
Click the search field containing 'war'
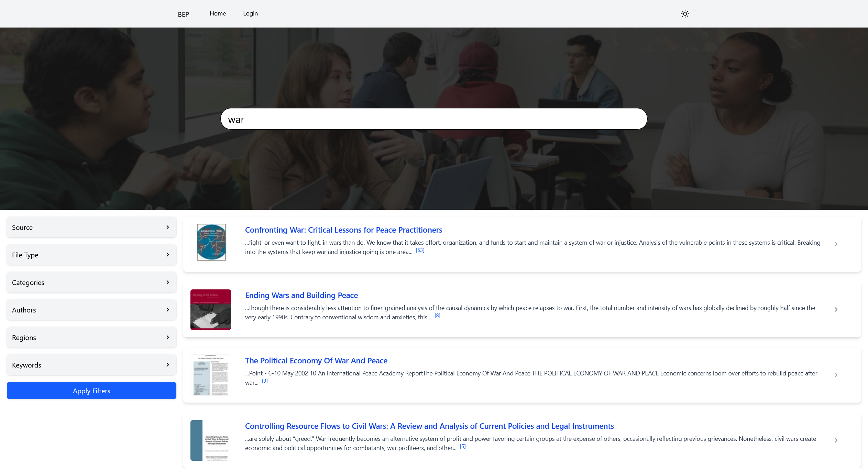point(433,119)
